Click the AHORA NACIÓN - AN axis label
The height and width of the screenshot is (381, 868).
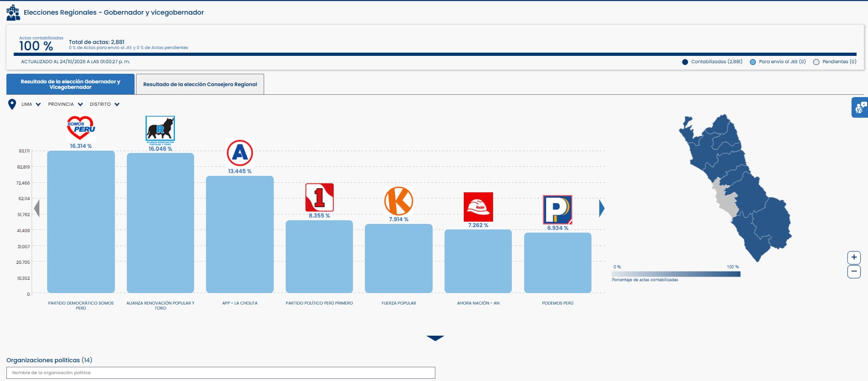[478, 303]
